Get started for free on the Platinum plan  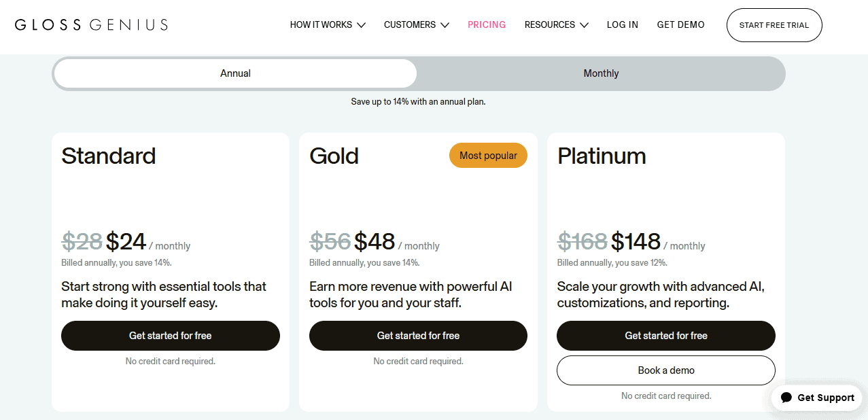[x=665, y=336]
